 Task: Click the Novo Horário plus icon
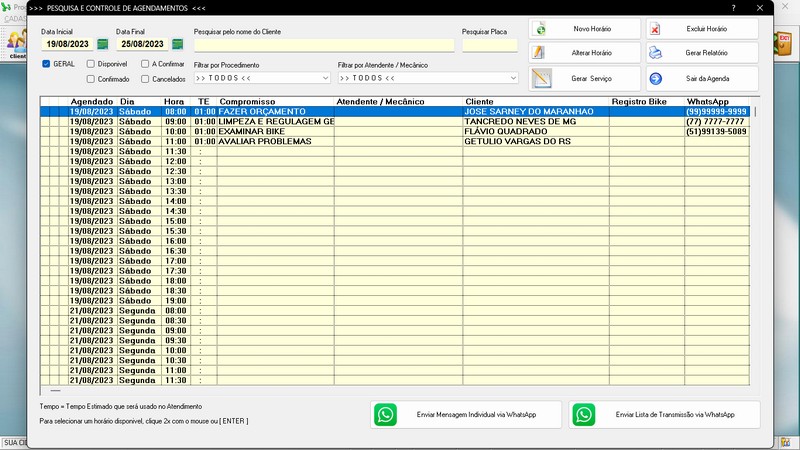pyautogui.click(x=541, y=29)
